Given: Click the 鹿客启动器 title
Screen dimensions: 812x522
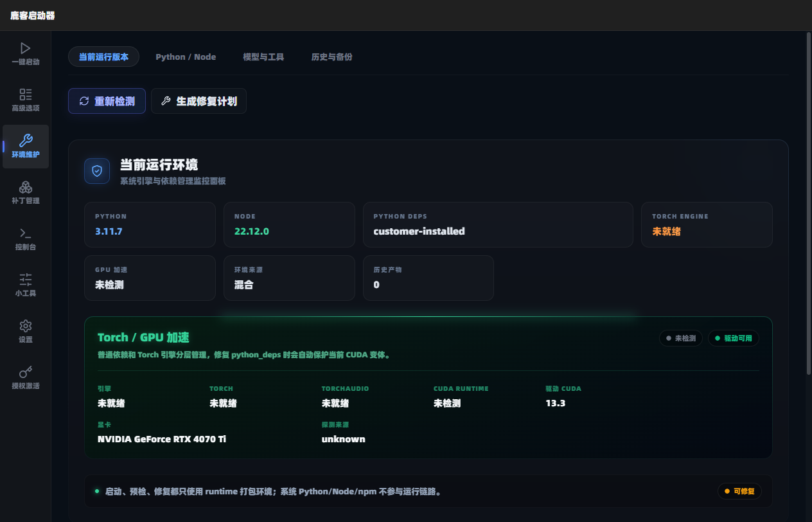Looking at the screenshot, I should 33,15.
